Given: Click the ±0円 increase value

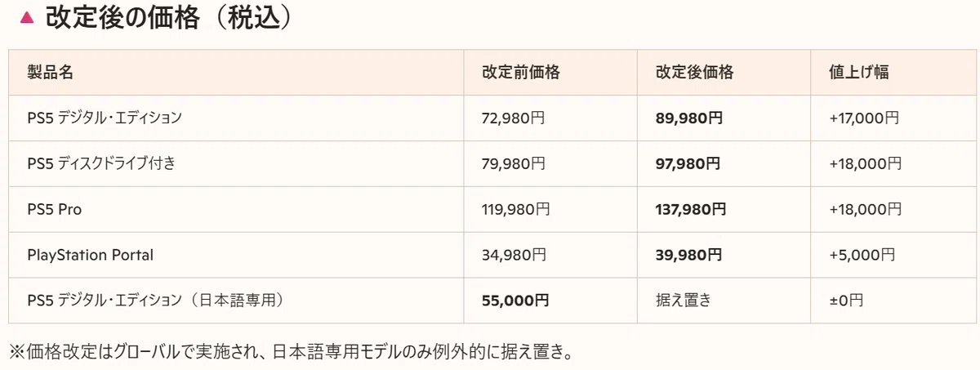Looking at the screenshot, I should pyautogui.click(x=846, y=301).
